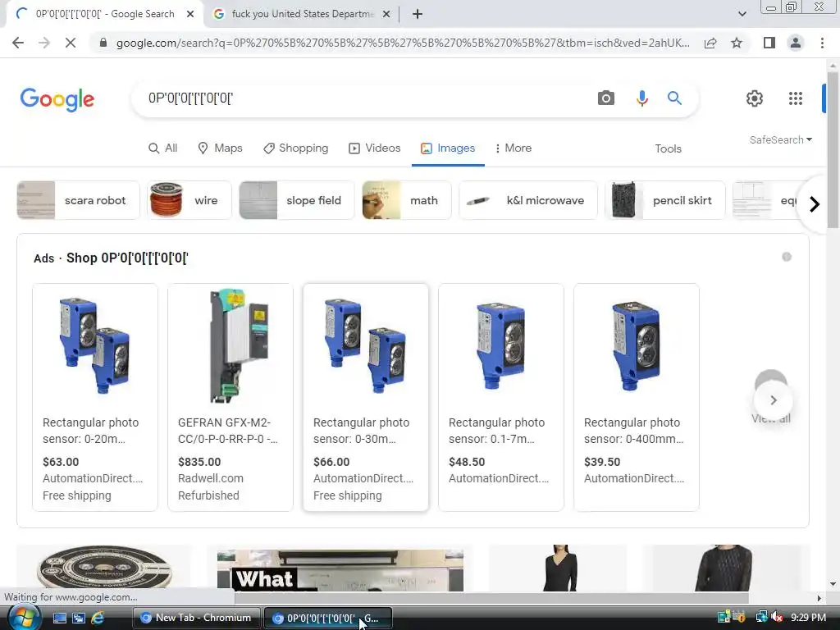Screen dimensions: 840x630
Task: Open the $48.50 rectangular photo sensor ad
Action: click(x=501, y=397)
